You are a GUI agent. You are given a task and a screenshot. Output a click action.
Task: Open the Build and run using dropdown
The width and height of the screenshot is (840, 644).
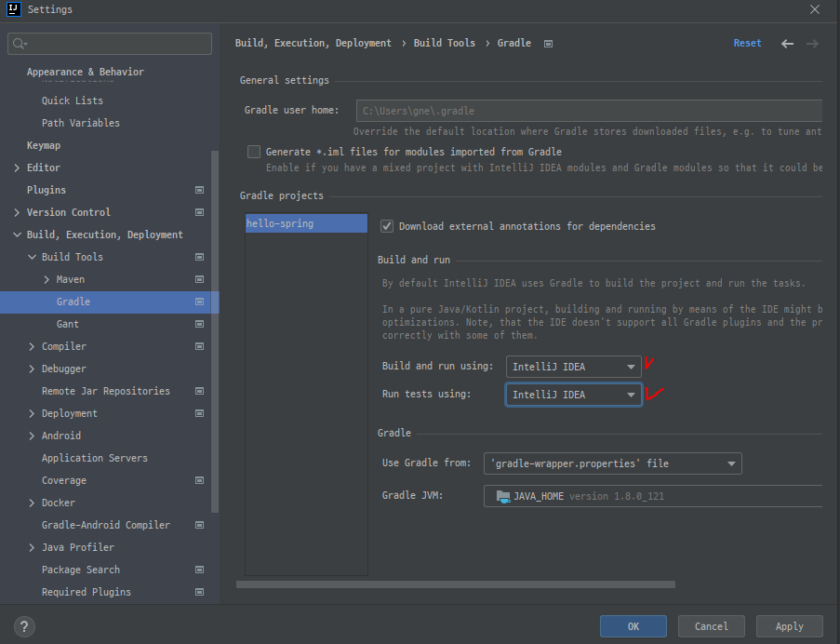(573, 367)
